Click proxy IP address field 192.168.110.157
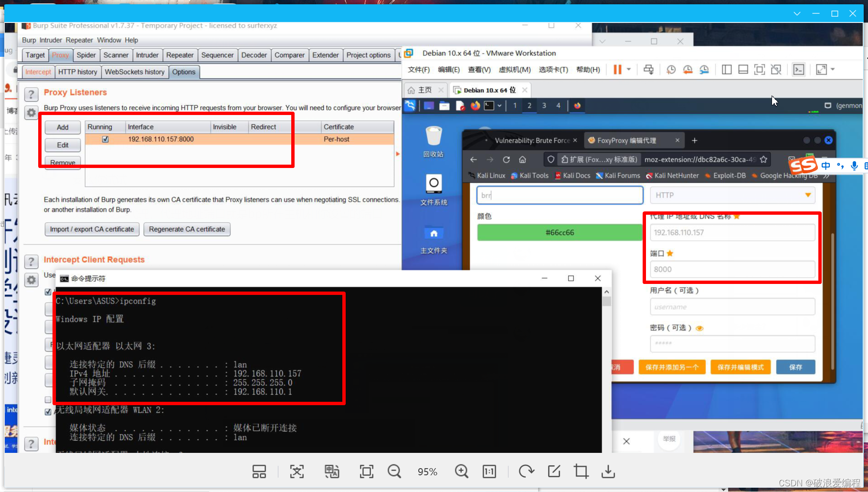This screenshot has height=492, width=868. click(732, 232)
